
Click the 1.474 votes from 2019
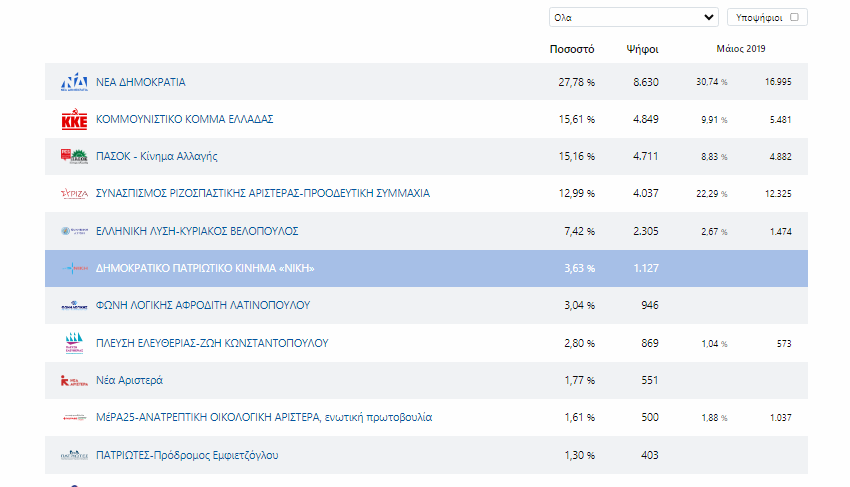[x=780, y=232]
